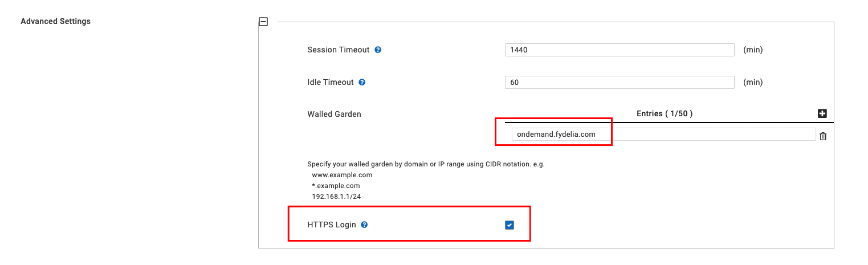This screenshot has width=868, height=265.
Task: Click the HTTPS Login label text
Action: click(x=332, y=225)
